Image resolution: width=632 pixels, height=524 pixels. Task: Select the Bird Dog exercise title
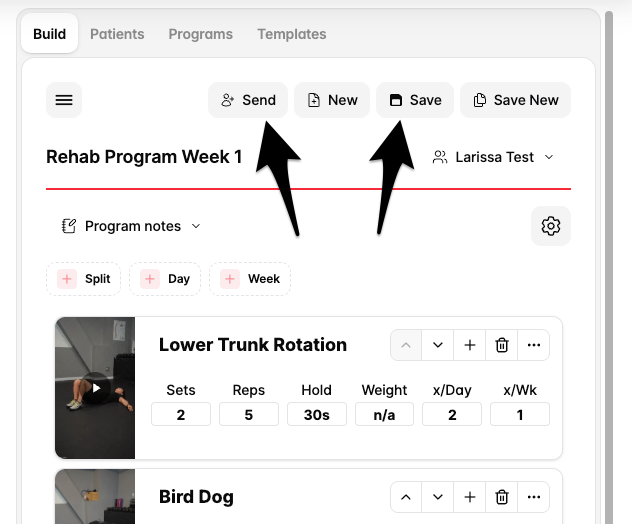click(196, 497)
